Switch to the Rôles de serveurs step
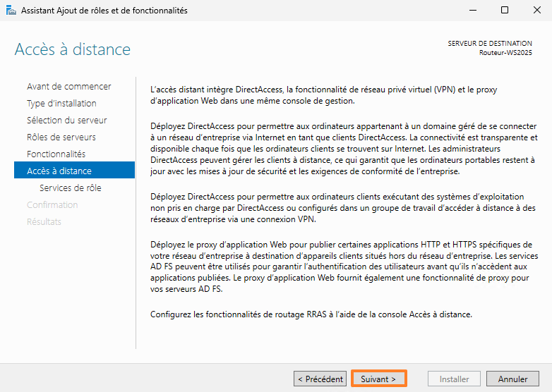 [61, 137]
